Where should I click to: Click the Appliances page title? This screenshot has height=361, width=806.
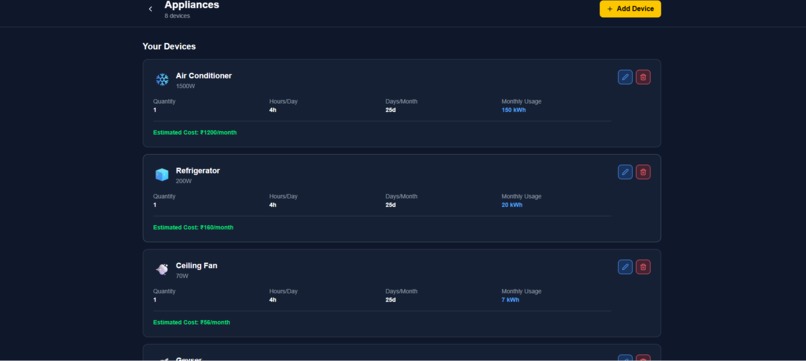click(x=192, y=5)
